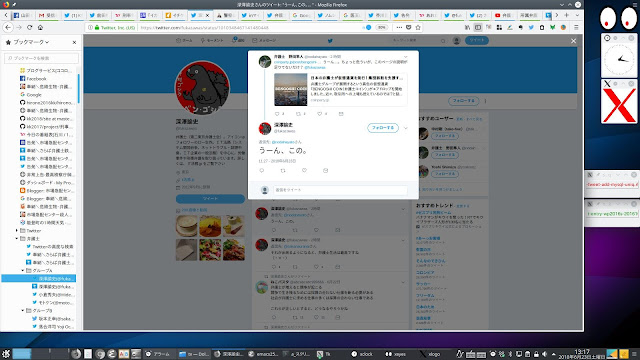Open the Library icon in Firefox toolbar
This screenshot has height=360, width=640.
point(467,27)
